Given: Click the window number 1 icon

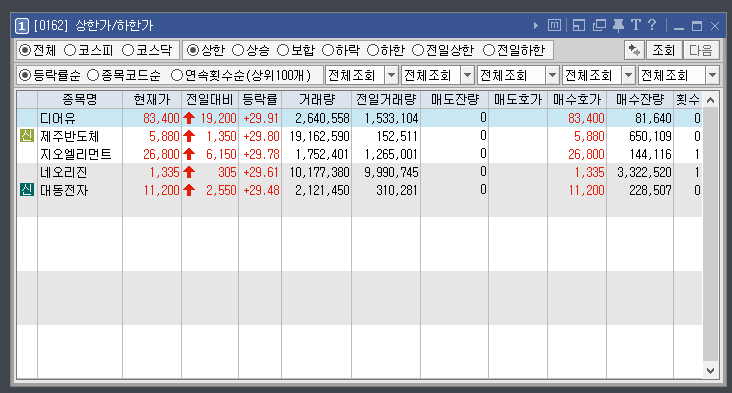Looking at the screenshot, I should tap(22, 25).
